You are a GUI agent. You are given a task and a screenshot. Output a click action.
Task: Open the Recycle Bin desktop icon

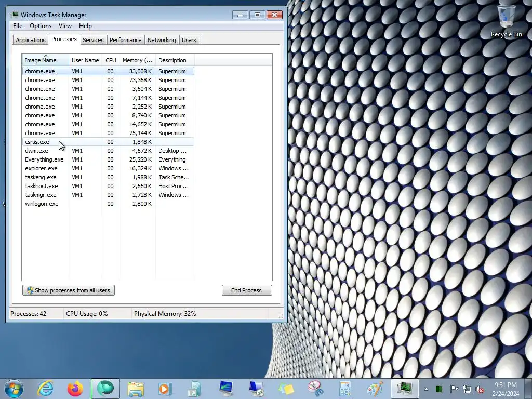[506, 22]
